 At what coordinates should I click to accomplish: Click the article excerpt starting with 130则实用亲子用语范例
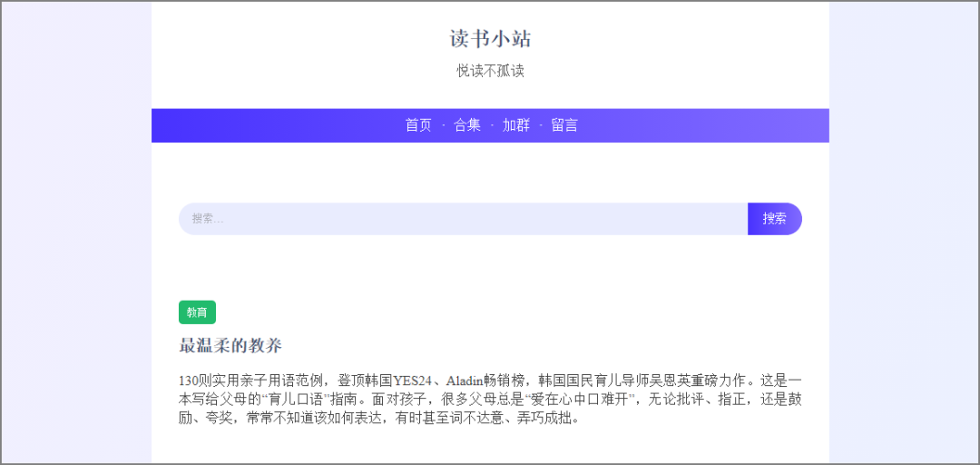click(x=490, y=399)
